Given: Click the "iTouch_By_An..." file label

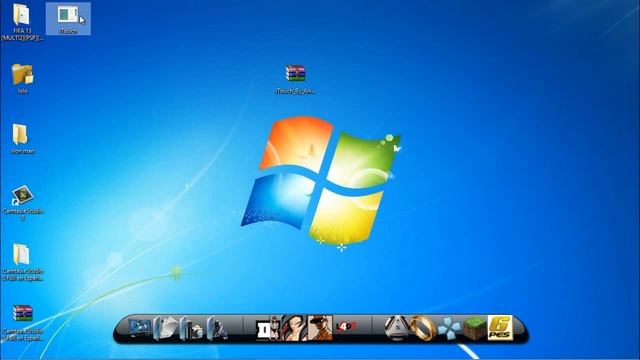Looking at the screenshot, I should tap(296, 91).
